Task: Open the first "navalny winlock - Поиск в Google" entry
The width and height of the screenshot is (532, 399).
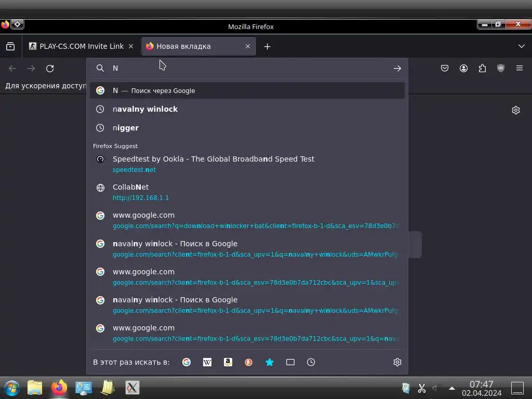Action: click(247, 249)
